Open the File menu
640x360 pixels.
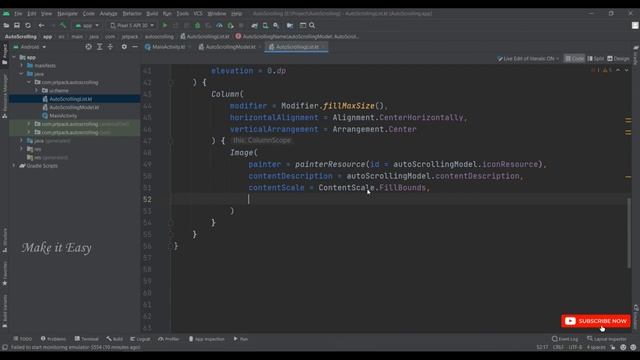pyautogui.click(x=18, y=13)
